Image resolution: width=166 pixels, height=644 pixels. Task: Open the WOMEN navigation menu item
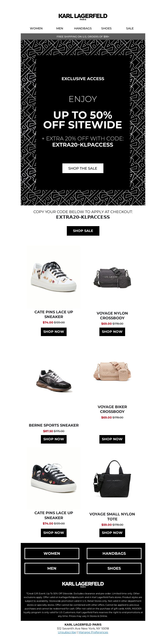point(36,29)
